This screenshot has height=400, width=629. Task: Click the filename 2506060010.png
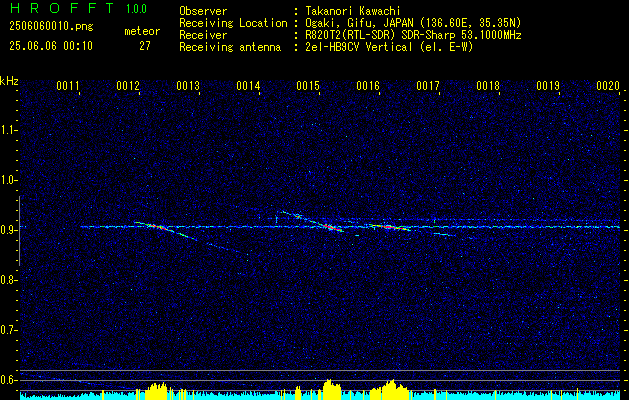tap(51, 27)
